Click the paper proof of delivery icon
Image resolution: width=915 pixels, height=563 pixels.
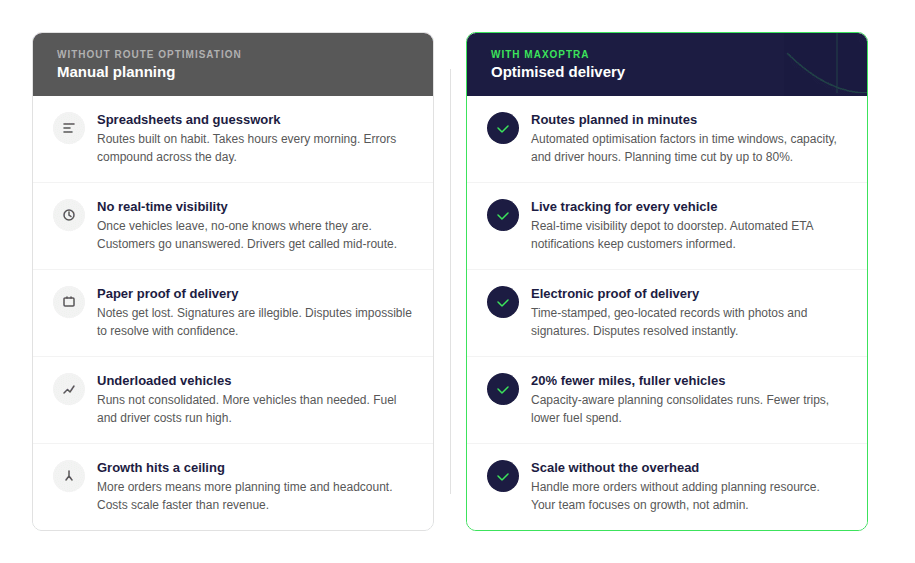69,302
